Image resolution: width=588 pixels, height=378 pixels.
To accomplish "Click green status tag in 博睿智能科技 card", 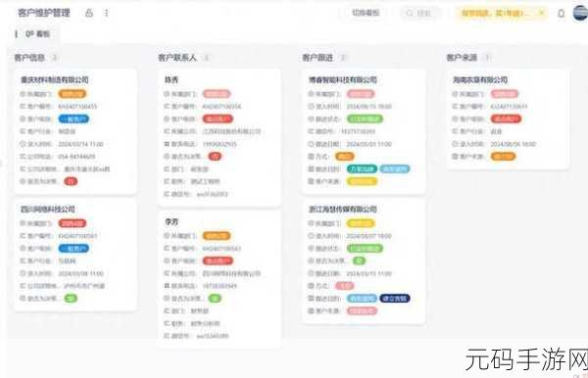I will (x=365, y=118).
